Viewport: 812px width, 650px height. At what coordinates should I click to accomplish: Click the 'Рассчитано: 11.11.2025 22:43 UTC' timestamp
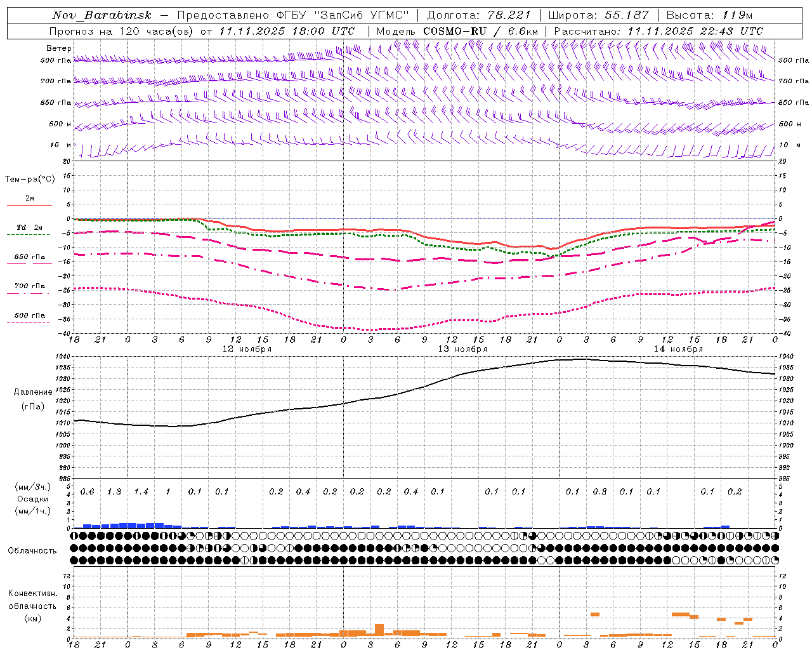(x=658, y=31)
